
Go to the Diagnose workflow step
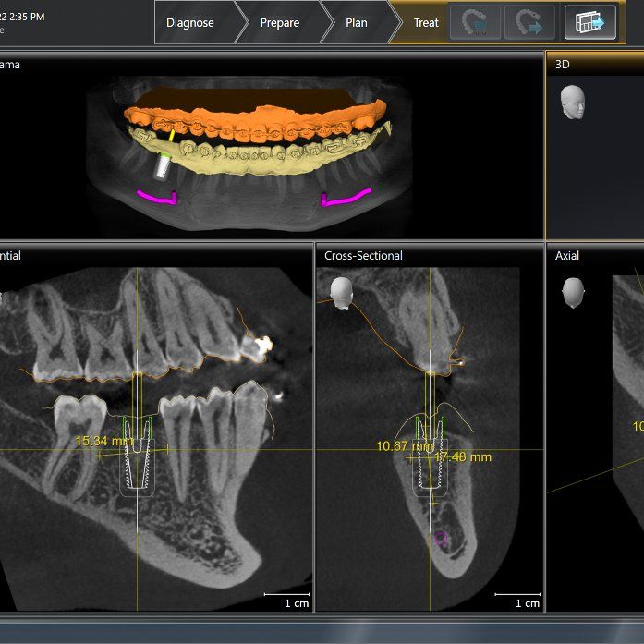[x=190, y=22]
